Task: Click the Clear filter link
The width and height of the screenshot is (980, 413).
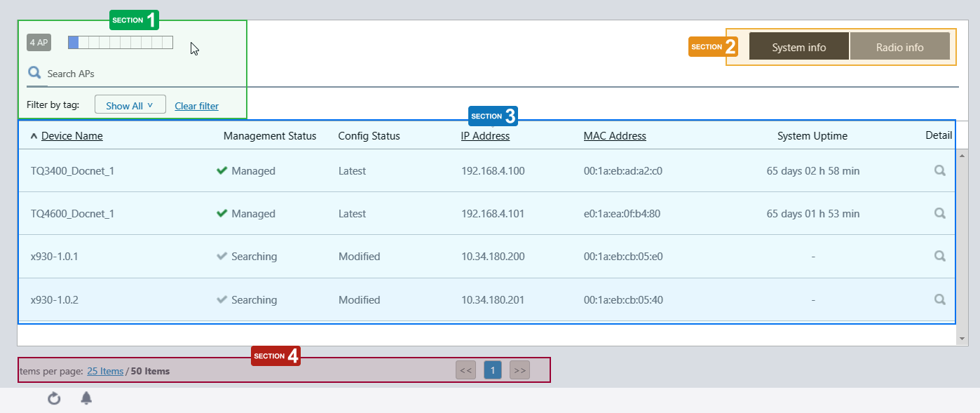Action: [196, 106]
